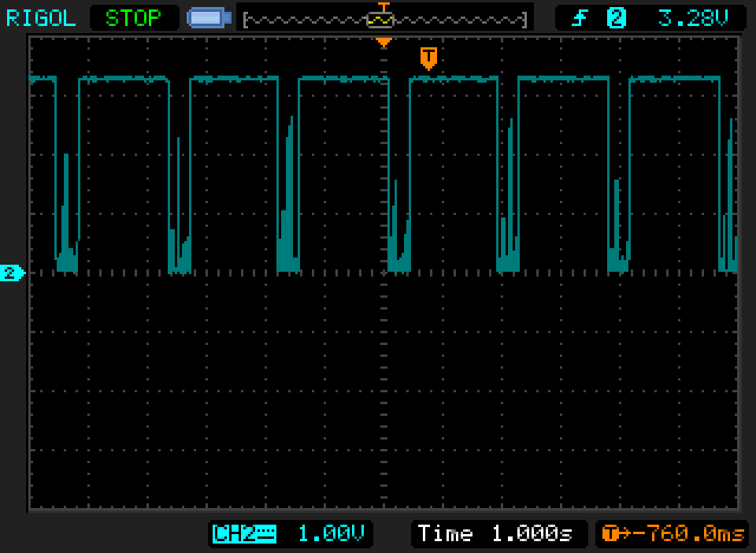756x553 pixels.
Task: Click the blue battery indicator icon
Action: (209, 18)
